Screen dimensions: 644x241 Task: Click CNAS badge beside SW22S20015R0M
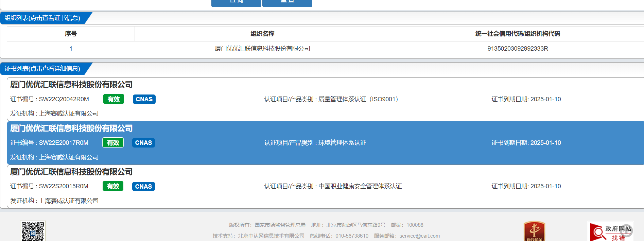point(143,186)
